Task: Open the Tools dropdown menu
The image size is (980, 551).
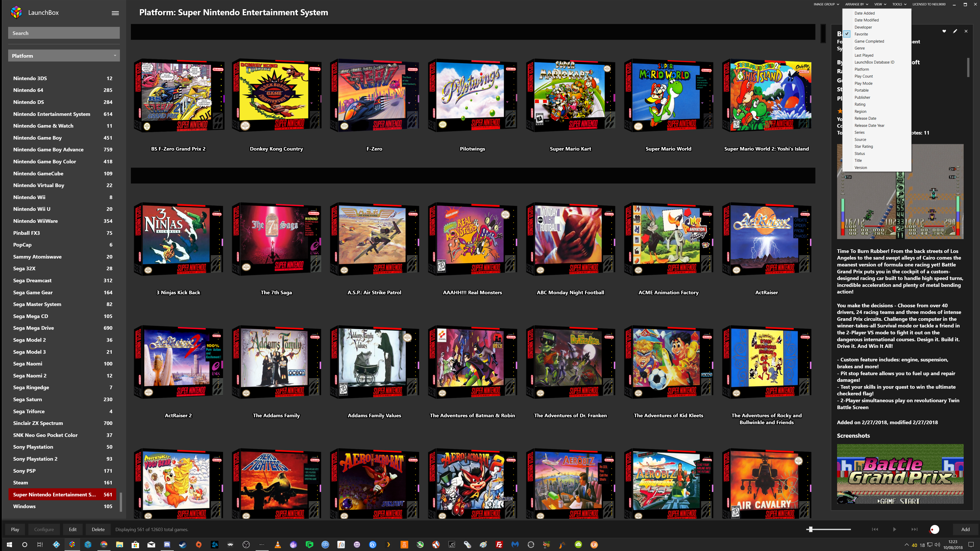Action: (899, 4)
